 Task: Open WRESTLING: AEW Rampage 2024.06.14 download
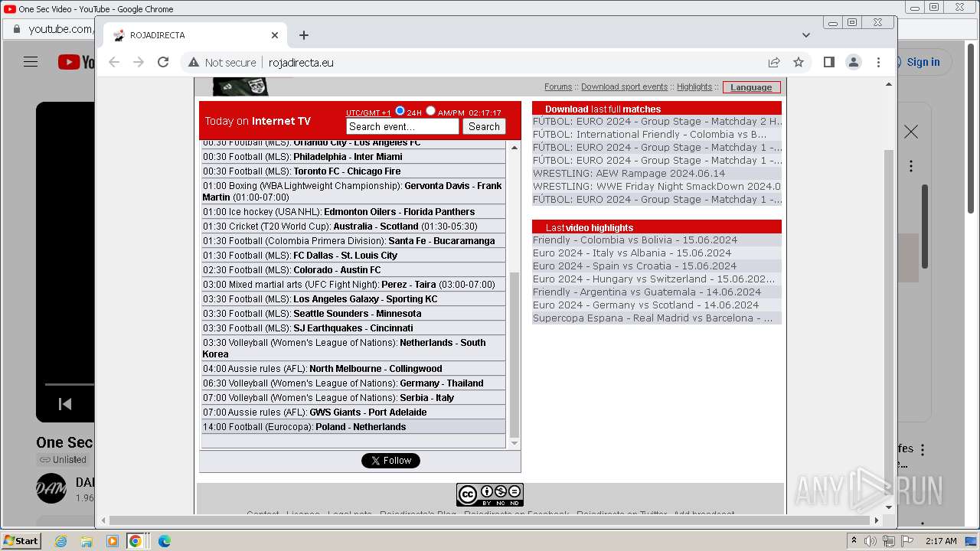click(629, 174)
